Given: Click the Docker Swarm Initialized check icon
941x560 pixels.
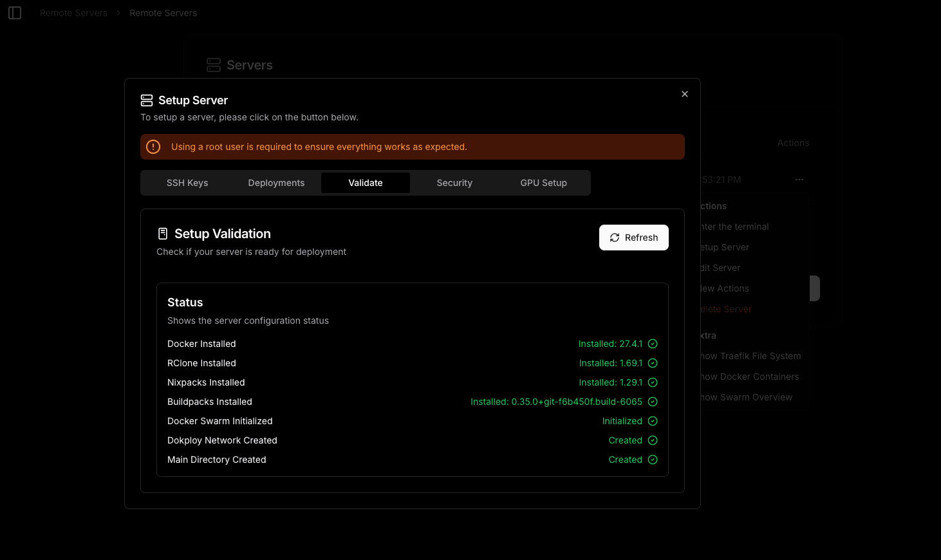Looking at the screenshot, I should click(x=652, y=421).
